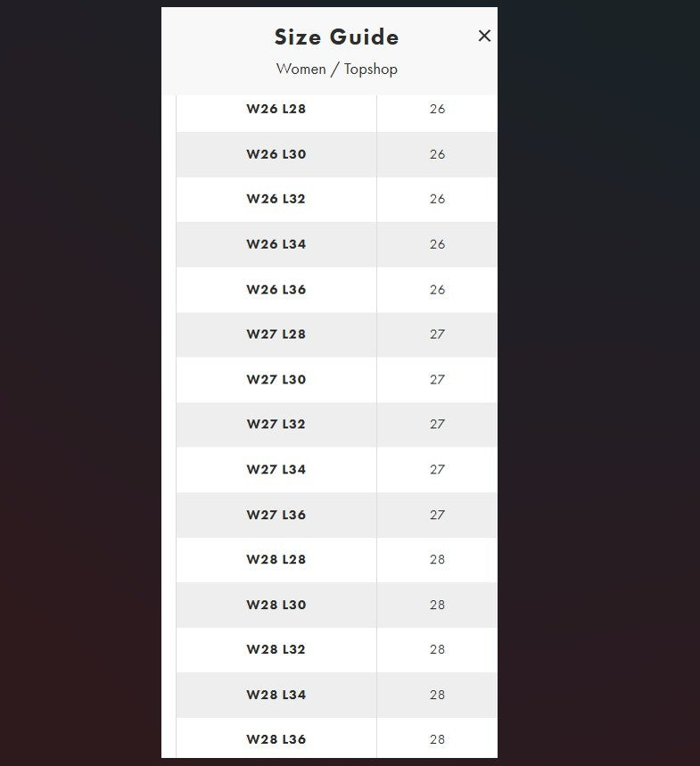Click the W26 L34 size label
This screenshot has height=766, width=700.
tap(276, 244)
